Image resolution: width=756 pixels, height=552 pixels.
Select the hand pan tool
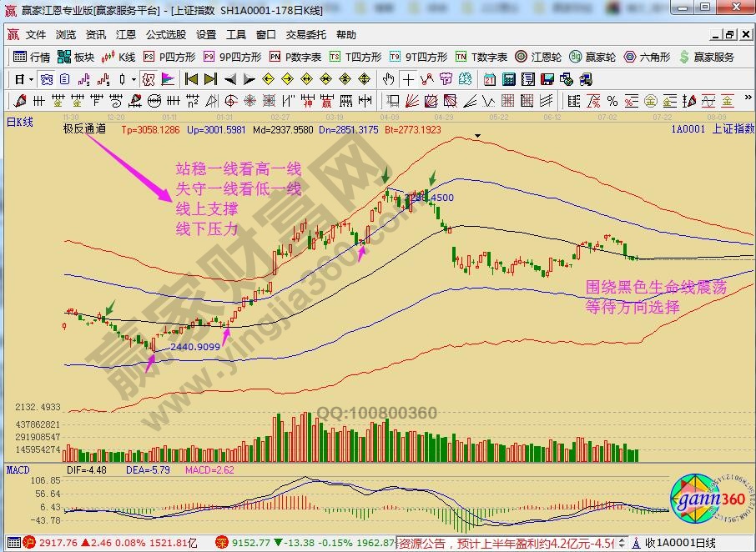point(388,79)
